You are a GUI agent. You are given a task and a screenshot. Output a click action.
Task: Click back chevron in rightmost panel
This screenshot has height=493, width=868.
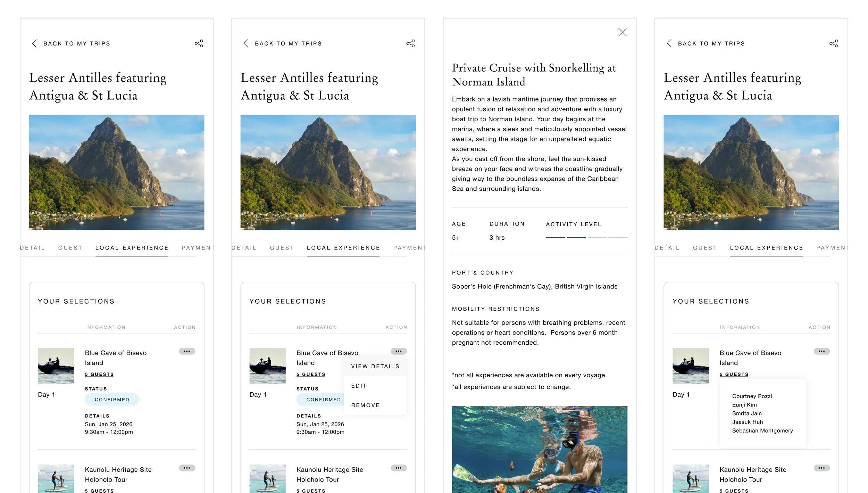click(669, 43)
